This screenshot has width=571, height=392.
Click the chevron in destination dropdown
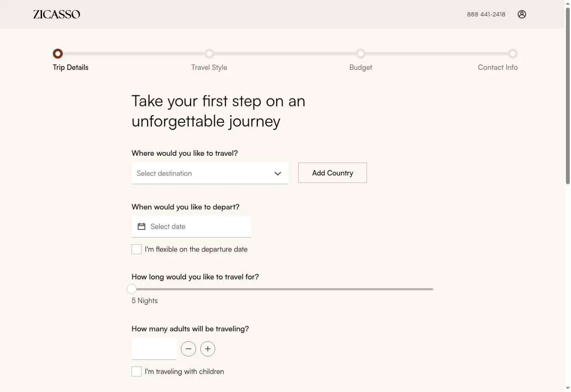278,174
